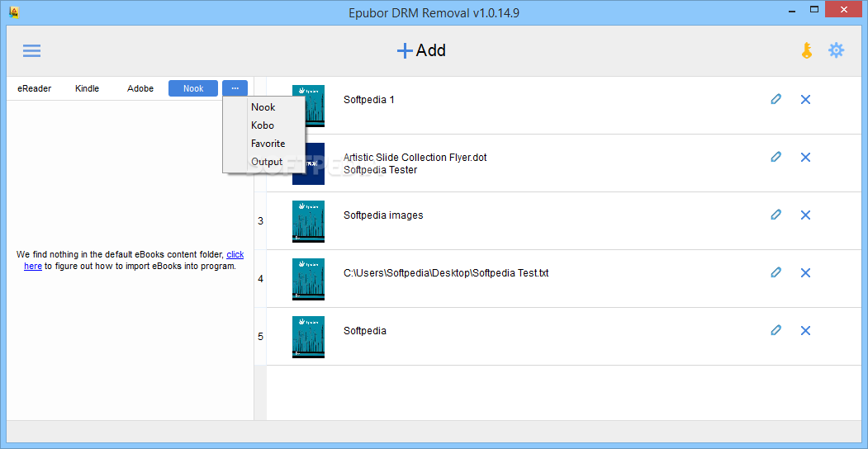Click row number 5 in the list
The height and width of the screenshot is (449, 868).
click(x=260, y=337)
